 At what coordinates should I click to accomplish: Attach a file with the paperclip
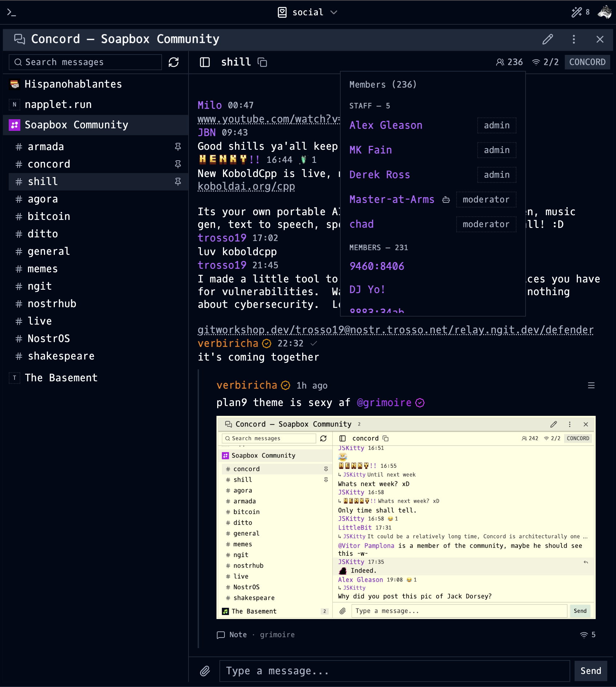(x=205, y=671)
